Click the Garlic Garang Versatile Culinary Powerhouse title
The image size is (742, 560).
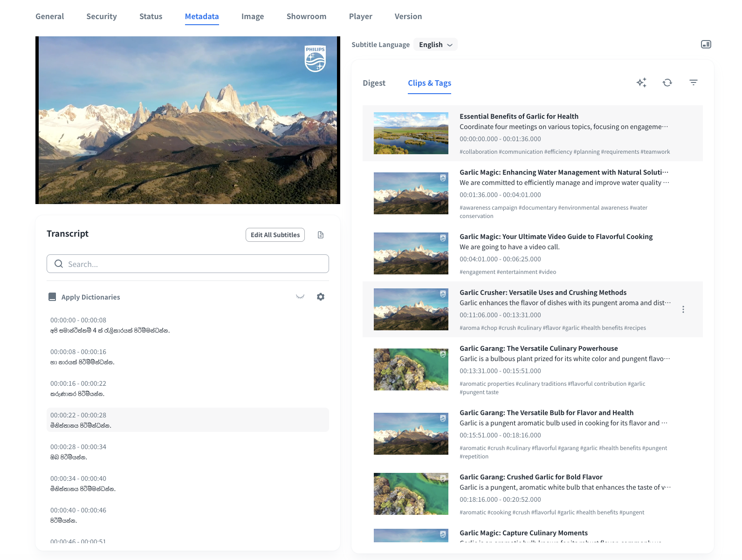pyautogui.click(x=538, y=348)
